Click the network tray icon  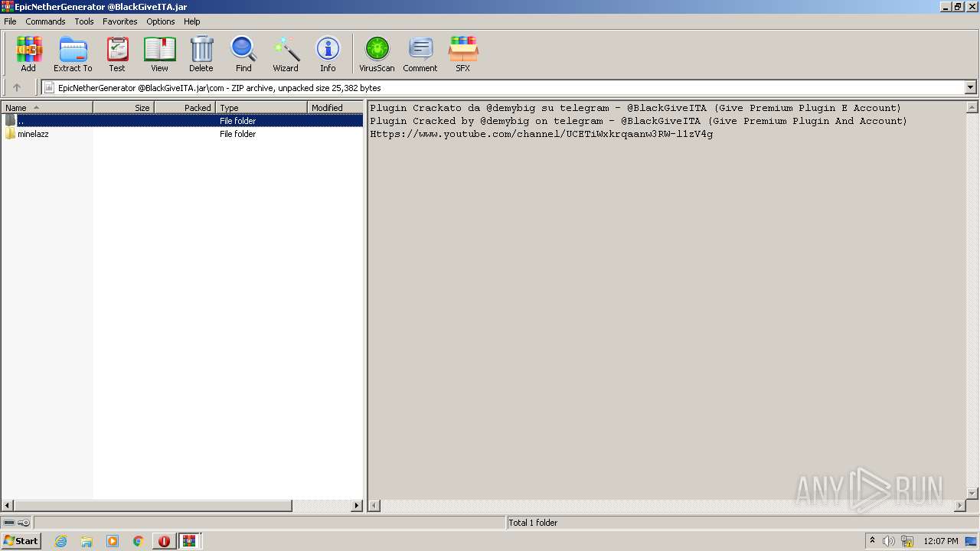pyautogui.click(x=907, y=541)
